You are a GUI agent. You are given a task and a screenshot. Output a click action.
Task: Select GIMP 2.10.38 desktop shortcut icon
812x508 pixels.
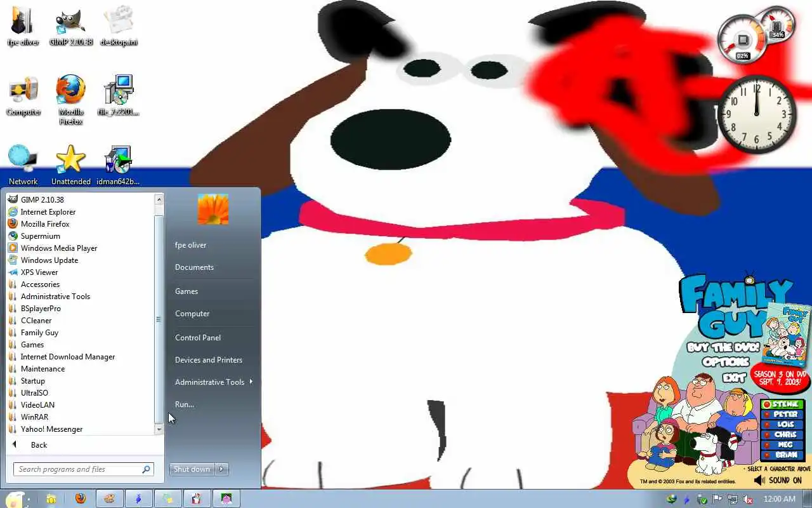tap(70, 26)
